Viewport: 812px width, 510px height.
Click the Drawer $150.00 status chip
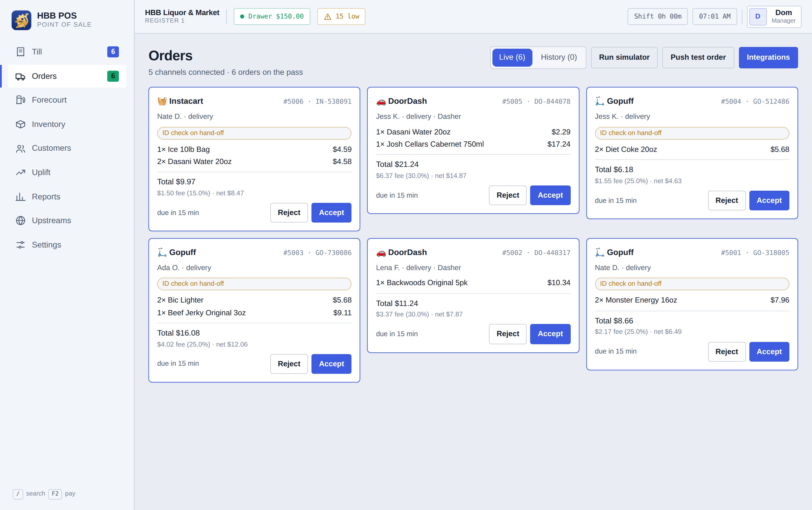click(272, 17)
